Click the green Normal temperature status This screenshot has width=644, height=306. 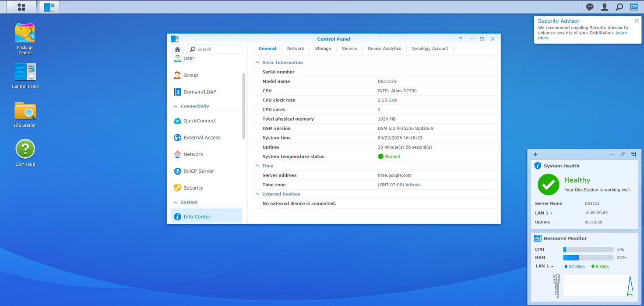click(389, 156)
